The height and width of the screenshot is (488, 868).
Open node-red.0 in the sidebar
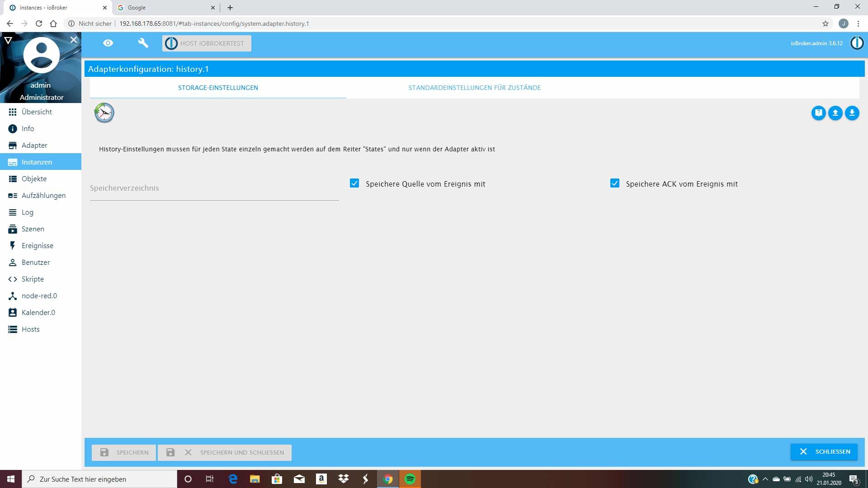(39, 296)
